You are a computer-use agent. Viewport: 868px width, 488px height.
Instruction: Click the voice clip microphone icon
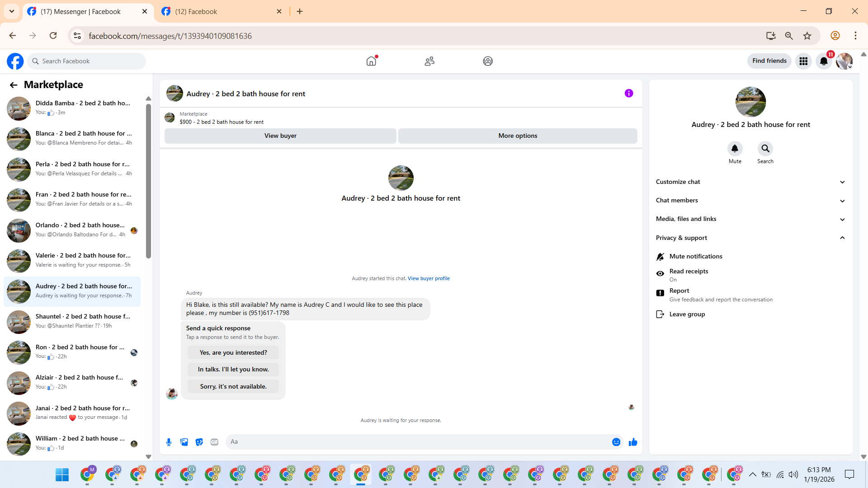pyautogui.click(x=169, y=442)
